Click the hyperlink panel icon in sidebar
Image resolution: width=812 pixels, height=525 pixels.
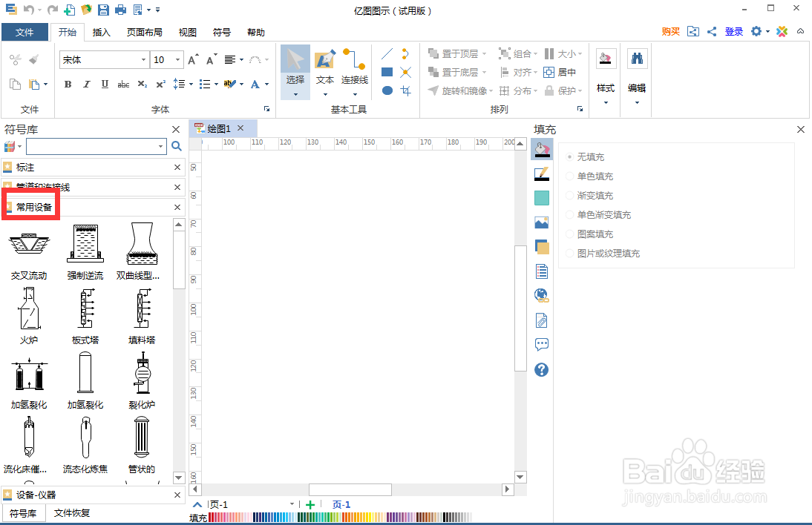pos(541,295)
